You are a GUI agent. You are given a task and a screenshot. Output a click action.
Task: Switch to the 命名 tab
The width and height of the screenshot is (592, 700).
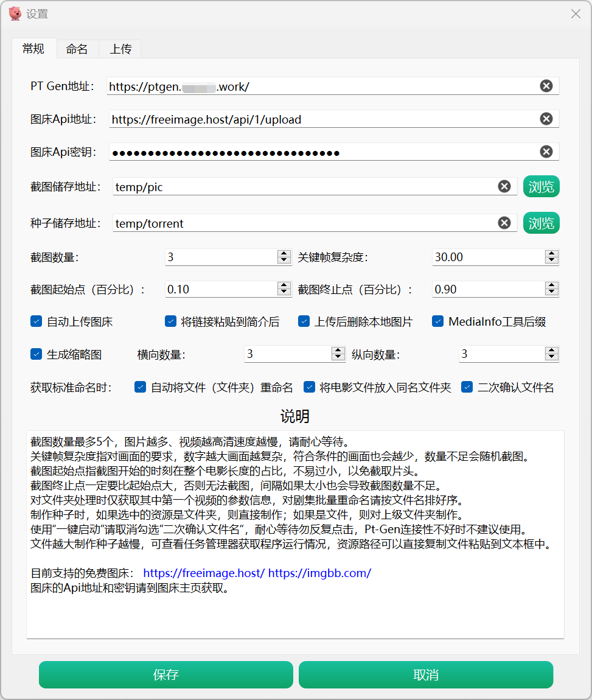click(77, 49)
